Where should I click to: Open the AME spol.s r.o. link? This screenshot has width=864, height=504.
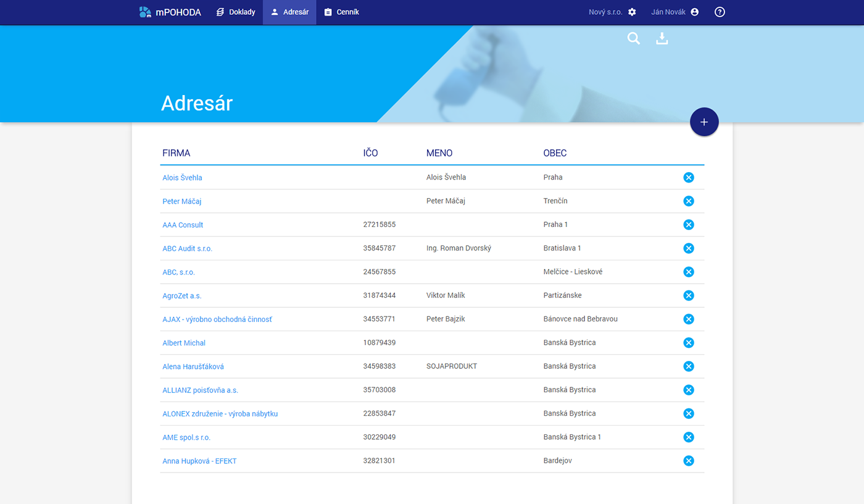coord(186,437)
